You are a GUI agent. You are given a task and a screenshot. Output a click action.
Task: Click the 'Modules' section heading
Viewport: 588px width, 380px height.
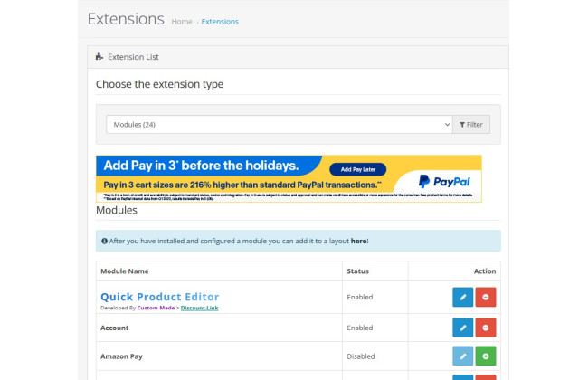point(117,210)
